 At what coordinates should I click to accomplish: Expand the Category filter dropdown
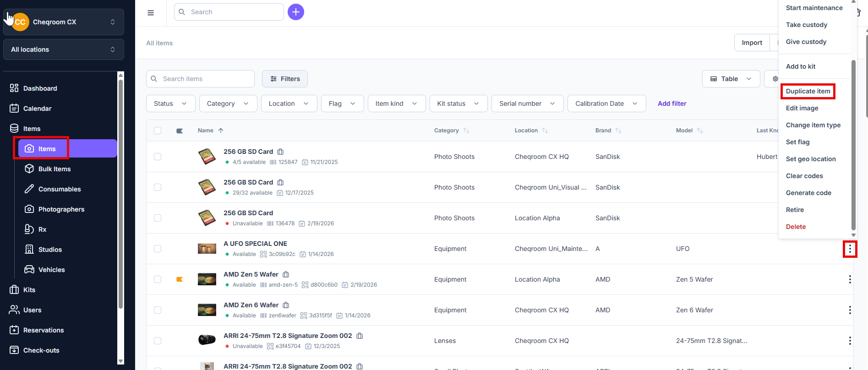click(x=228, y=103)
